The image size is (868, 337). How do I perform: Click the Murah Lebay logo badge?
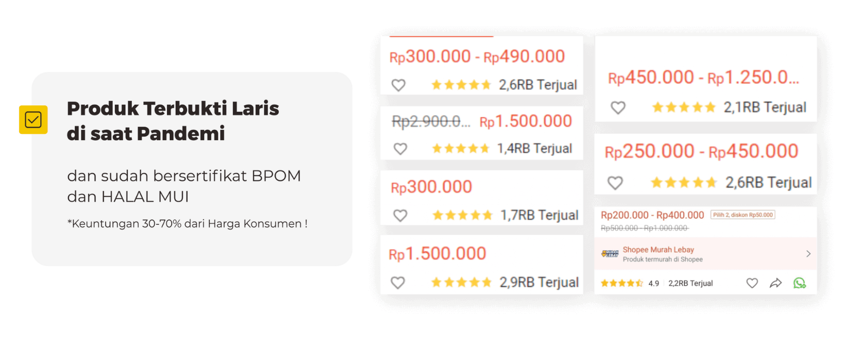click(610, 254)
